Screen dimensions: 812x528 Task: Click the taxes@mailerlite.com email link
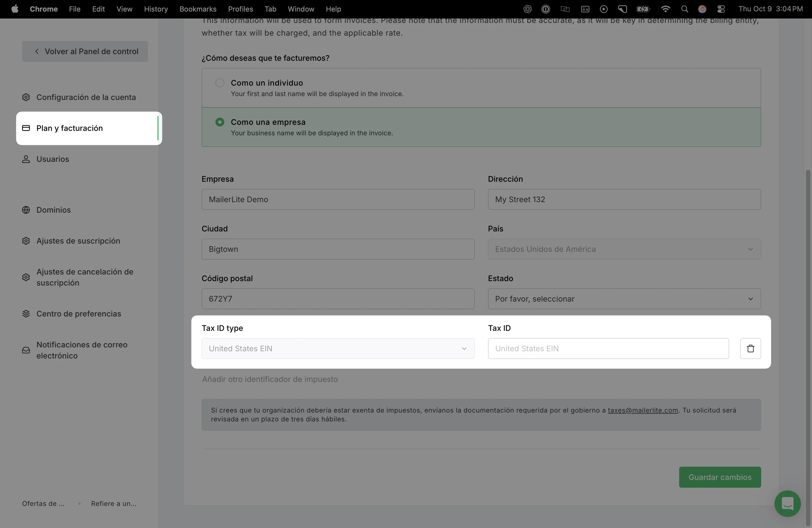[x=642, y=410]
